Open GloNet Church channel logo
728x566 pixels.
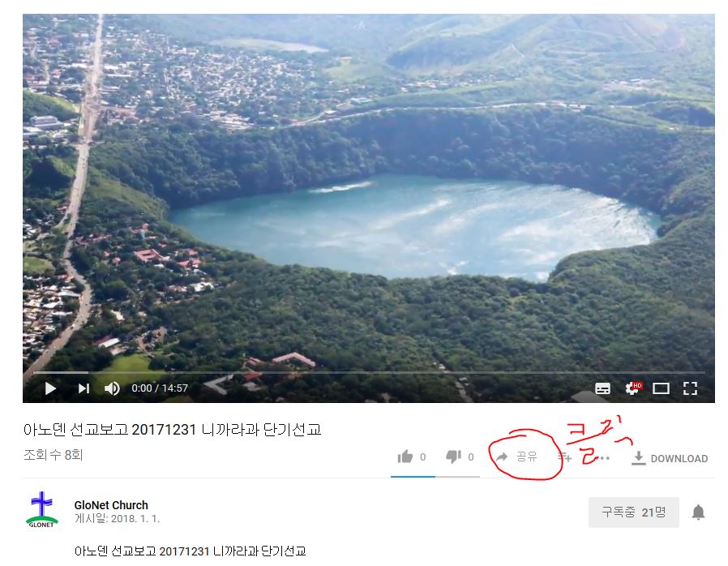point(42,510)
